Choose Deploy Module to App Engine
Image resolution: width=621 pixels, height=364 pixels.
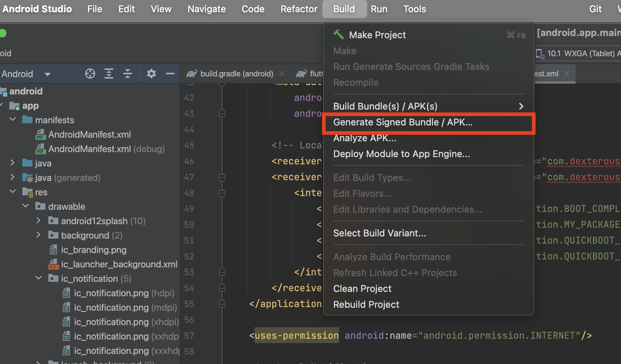429,154
